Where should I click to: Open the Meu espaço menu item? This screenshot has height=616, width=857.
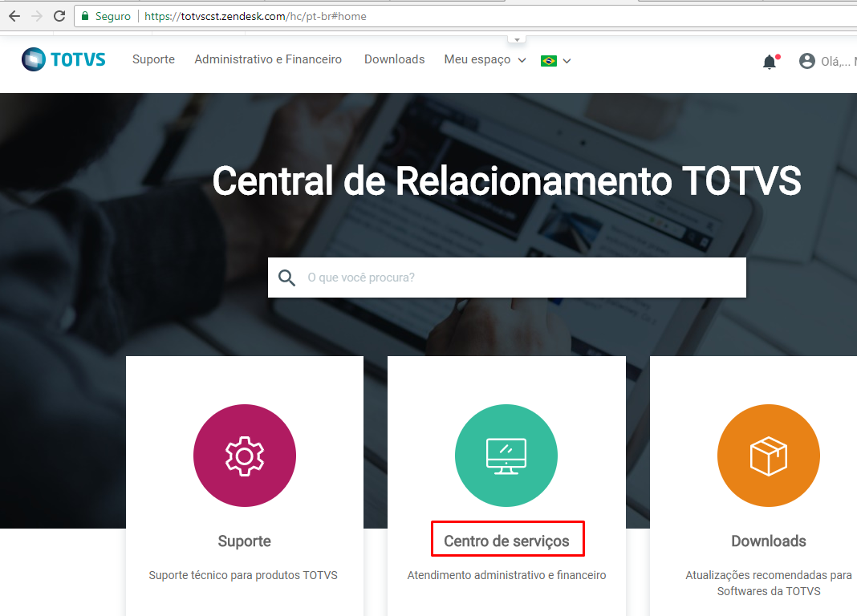[477, 59]
